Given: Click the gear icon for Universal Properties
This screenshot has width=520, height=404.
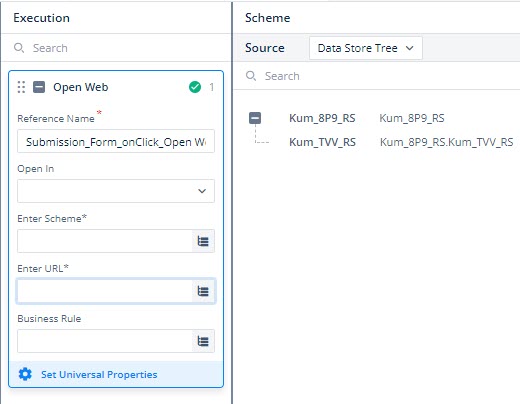Looking at the screenshot, I should (x=25, y=374).
